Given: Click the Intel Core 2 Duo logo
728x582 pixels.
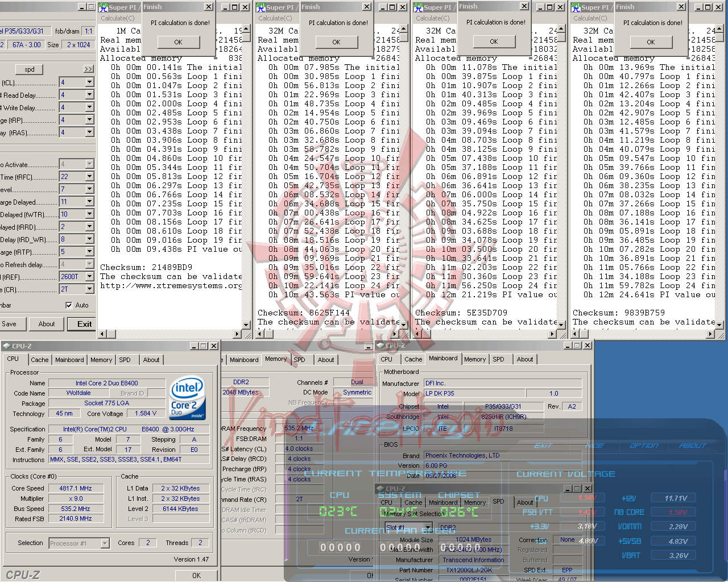Looking at the screenshot, I should point(188,398).
